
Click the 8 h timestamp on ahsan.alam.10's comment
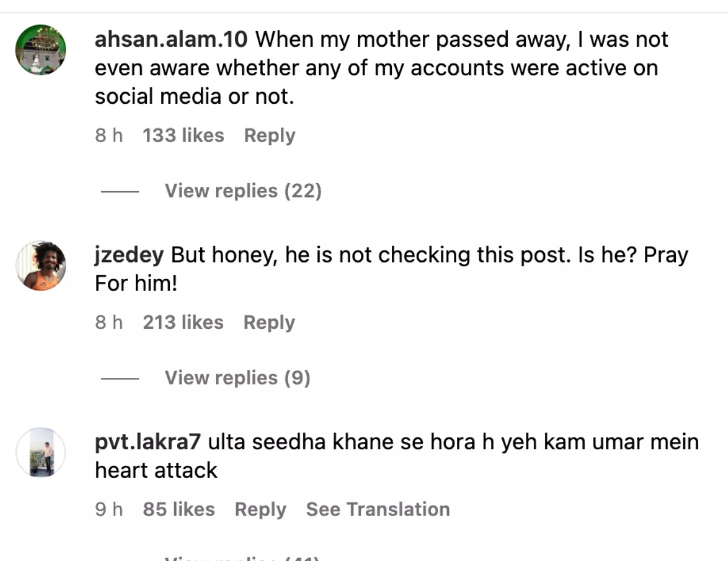tap(109, 135)
